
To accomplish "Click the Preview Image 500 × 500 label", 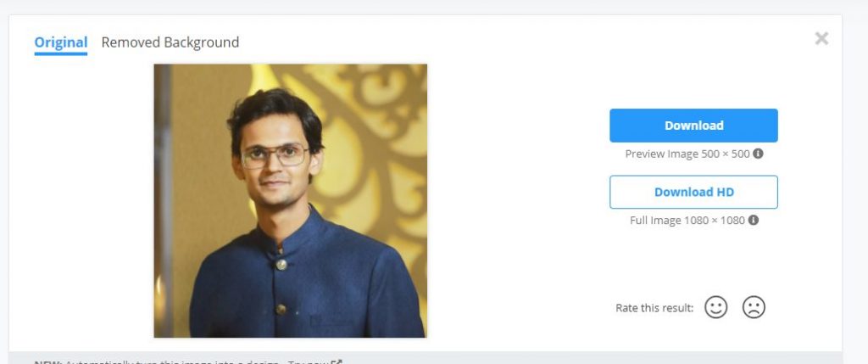I will 687,154.
